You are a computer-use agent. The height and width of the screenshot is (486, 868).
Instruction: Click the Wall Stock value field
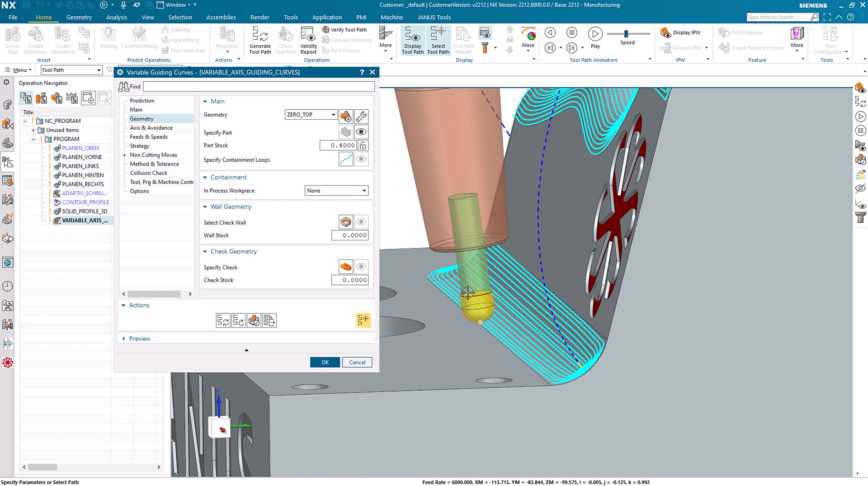pyautogui.click(x=350, y=235)
